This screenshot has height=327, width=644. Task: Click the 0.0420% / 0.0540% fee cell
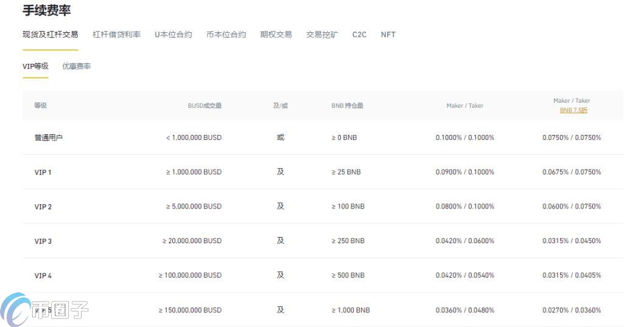point(465,275)
